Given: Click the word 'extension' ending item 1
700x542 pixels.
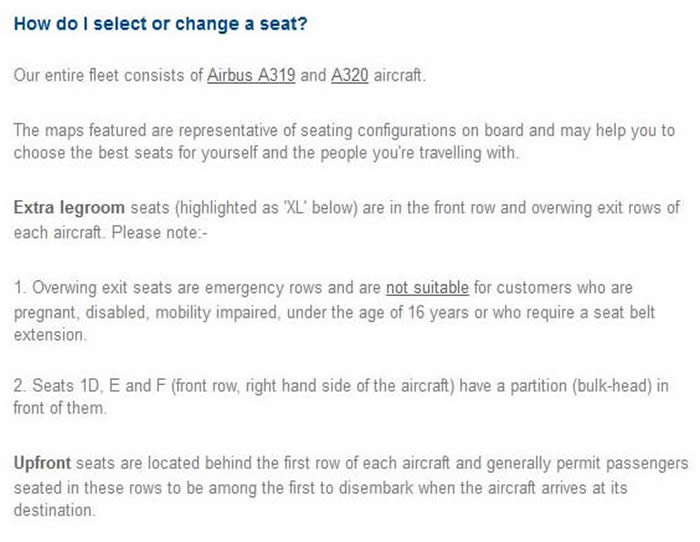Looking at the screenshot, I should (x=48, y=336).
